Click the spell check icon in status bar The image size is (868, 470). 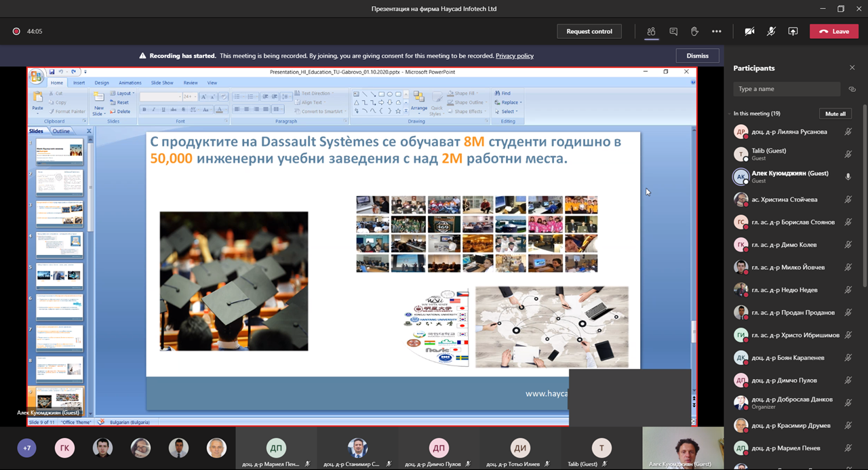pyautogui.click(x=101, y=422)
